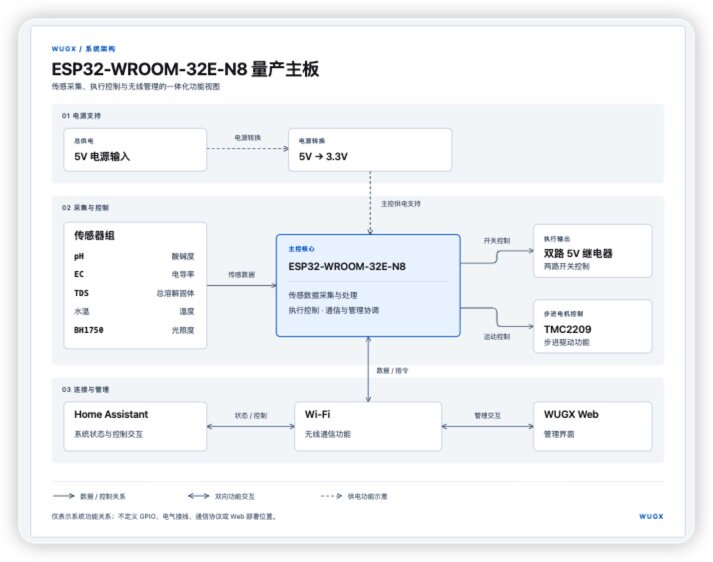Click the "运动控制" arrow label

click(497, 336)
